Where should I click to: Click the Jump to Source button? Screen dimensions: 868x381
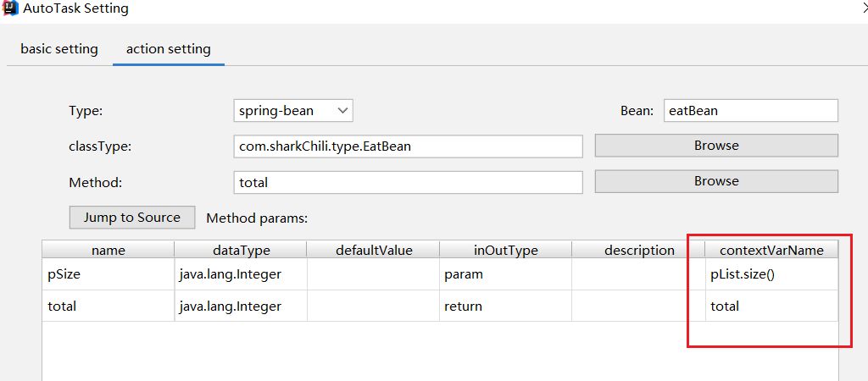click(x=131, y=218)
